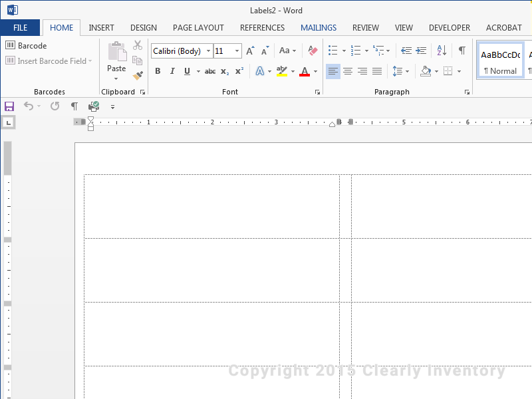Screen dimensions: 532x399
Task: Decrease font size with Shrink Font
Action: tap(265, 51)
